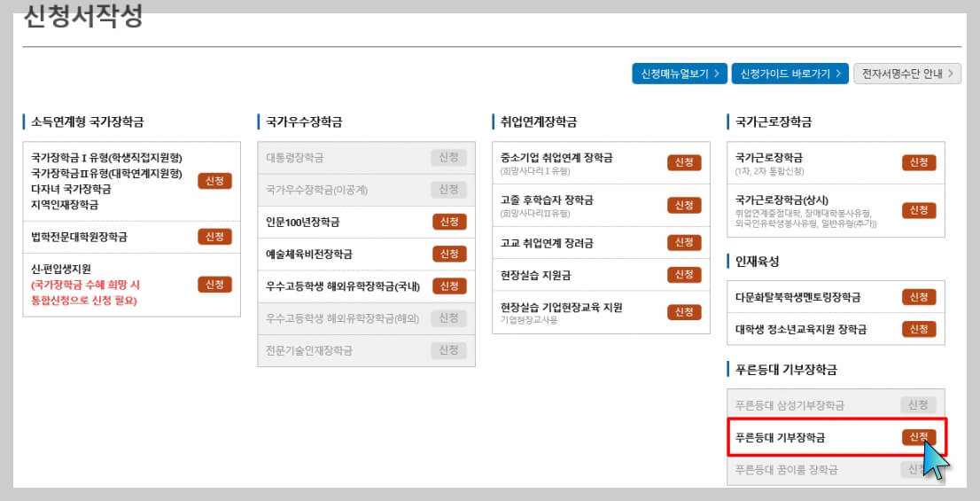Click the 고졸 후학습자 장학금 label
980x501 pixels.
(547, 200)
